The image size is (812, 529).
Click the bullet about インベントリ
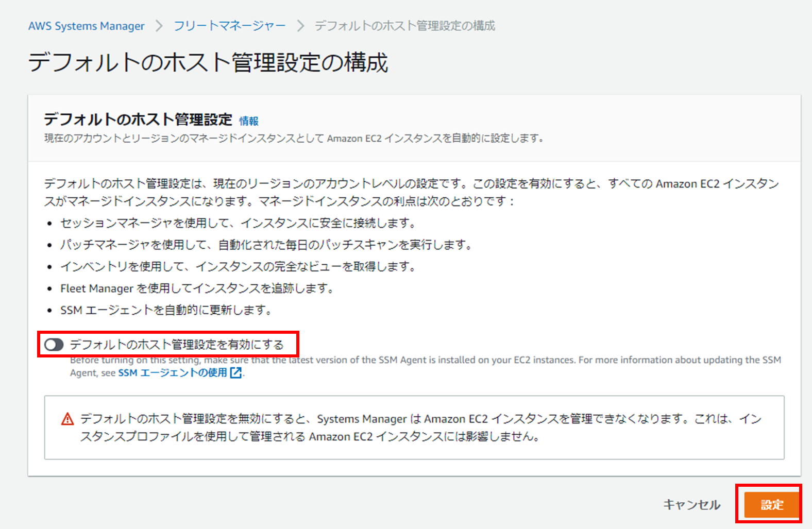click(238, 266)
